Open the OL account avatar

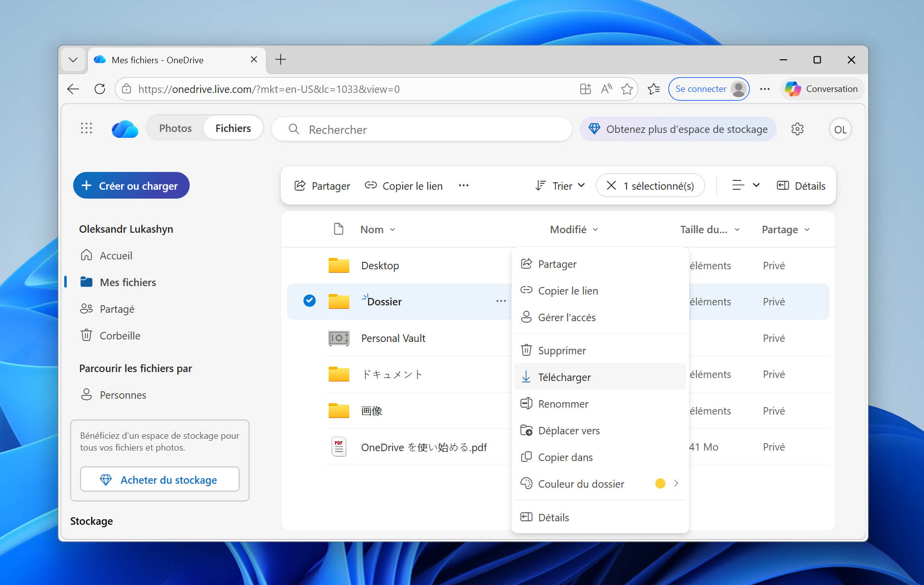click(840, 129)
